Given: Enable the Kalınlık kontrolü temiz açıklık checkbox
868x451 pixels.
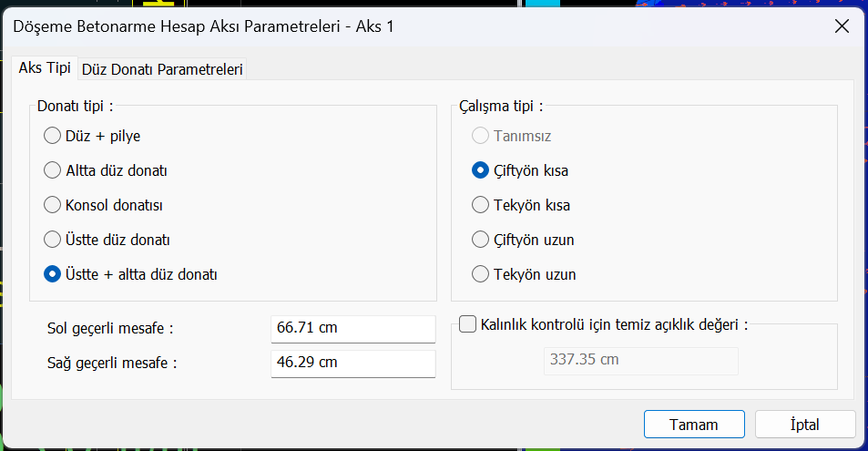Looking at the screenshot, I should pyautogui.click(x=468, y=324).
